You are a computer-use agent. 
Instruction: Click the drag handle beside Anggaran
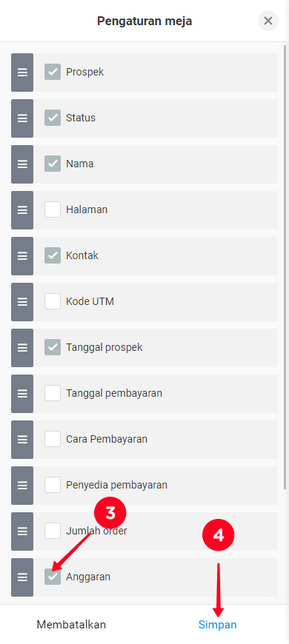(x=22, y=577)
